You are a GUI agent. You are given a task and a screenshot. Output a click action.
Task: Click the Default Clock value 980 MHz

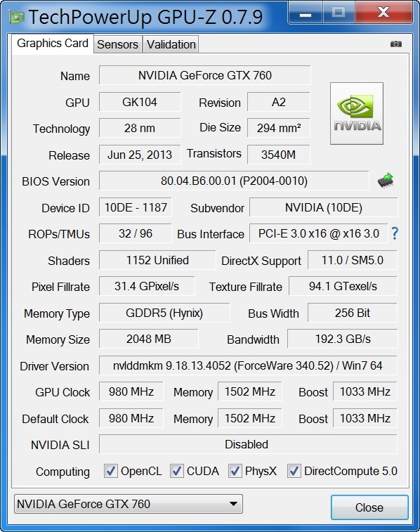point(131,418)
